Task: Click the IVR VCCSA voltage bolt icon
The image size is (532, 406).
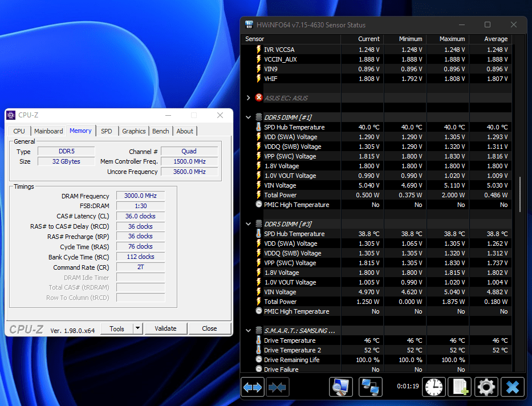Action: click(x=258, y=49)
